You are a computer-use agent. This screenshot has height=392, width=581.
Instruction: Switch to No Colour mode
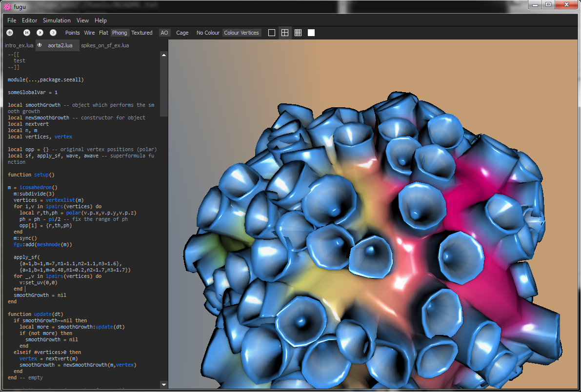tap(208, 33)
